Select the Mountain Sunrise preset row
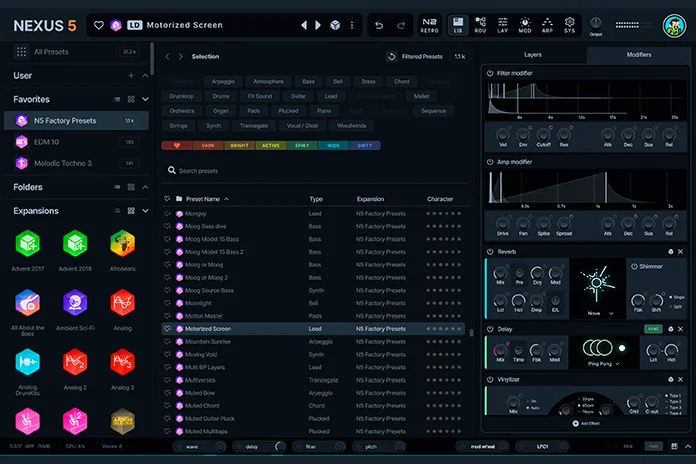Image resolution: width=696 pixels, height=464 pixels. (x=313, y=341)
